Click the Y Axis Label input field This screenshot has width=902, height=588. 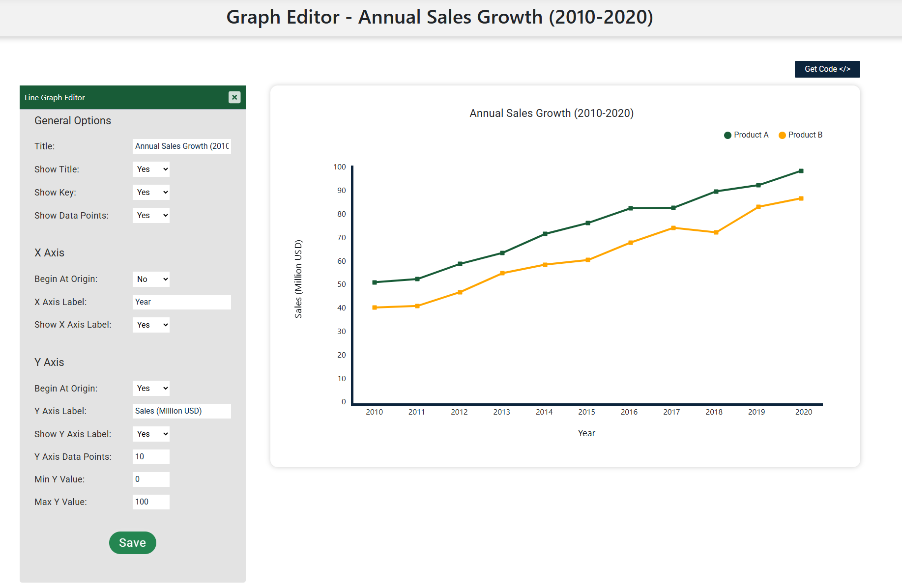(x=181, y=411)
